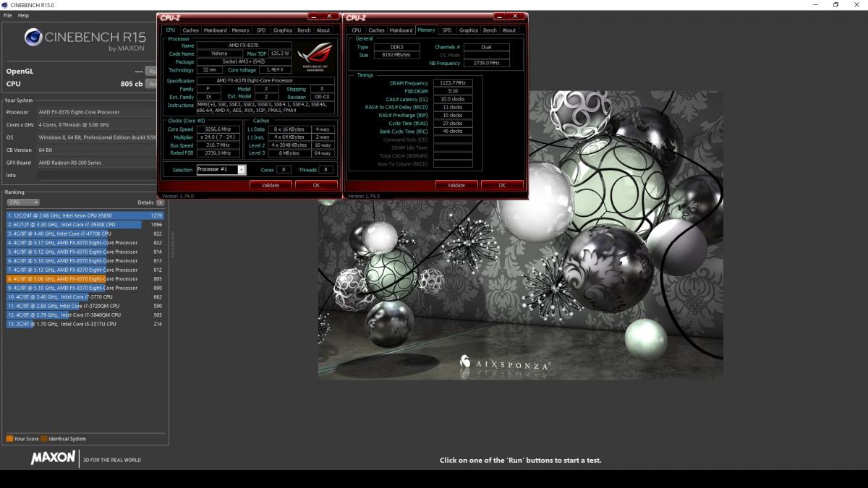
Task: Click Validate in the right CPU-Z window
Action: (x=456, y=185)
